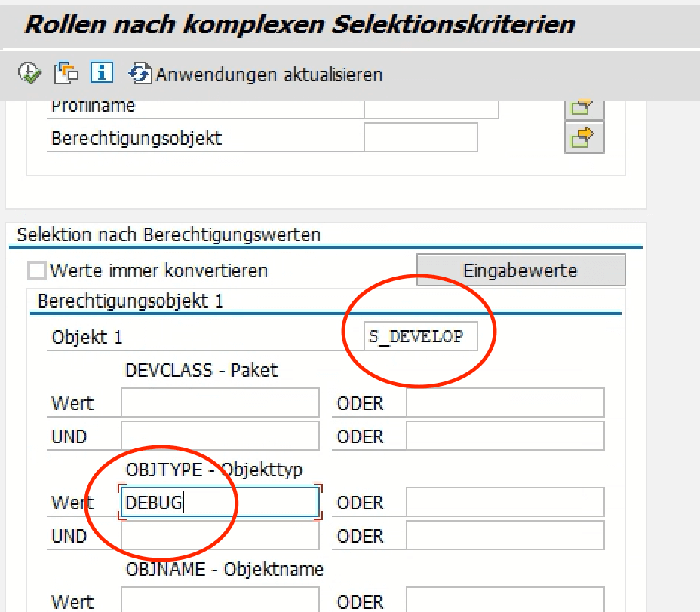Click the Wert field under DEVCLASS - Paket
Screen dimensions: 700x612
tap(220, 402)
